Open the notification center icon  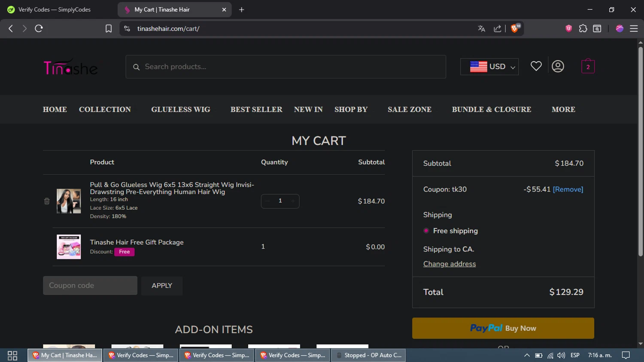pyautogui.click(x=626, y=355)
